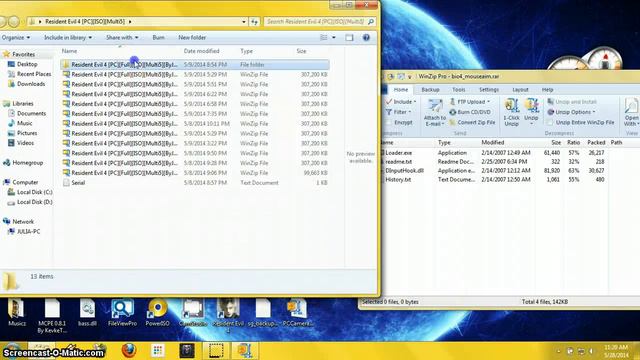Switch to the Tools tab in WinZip
The width and height of the screenshot is (640, 360).
tap(458, 89)
